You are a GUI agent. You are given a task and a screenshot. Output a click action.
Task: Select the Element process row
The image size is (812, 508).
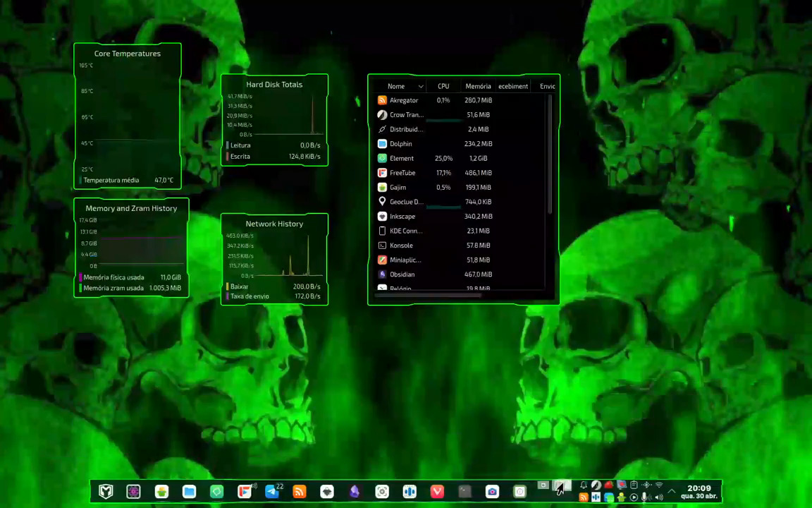click(x=460, y=158)
